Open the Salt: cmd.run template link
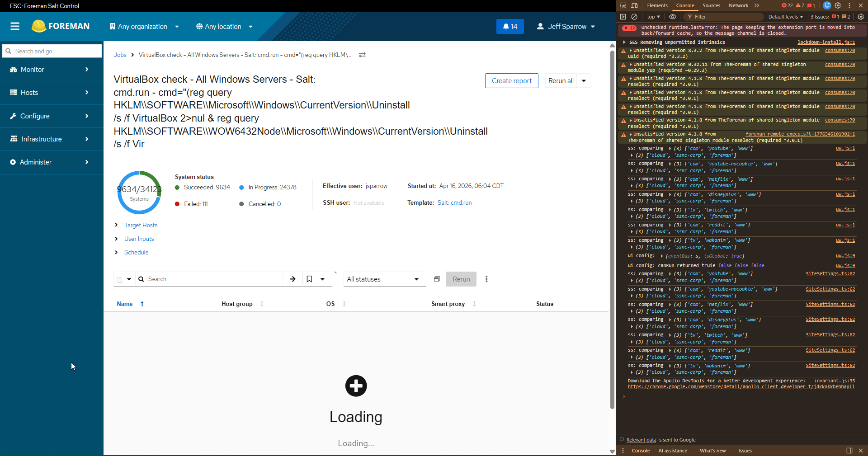This screenshot has width=868, height=456. tap(454, 203)
